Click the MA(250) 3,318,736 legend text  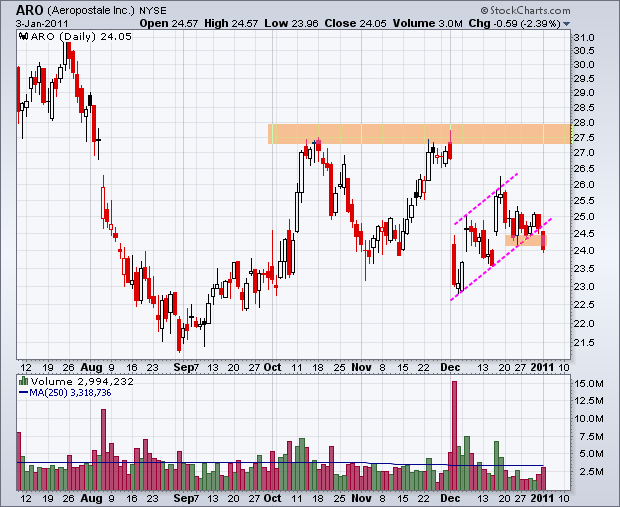tap(70, 393)
